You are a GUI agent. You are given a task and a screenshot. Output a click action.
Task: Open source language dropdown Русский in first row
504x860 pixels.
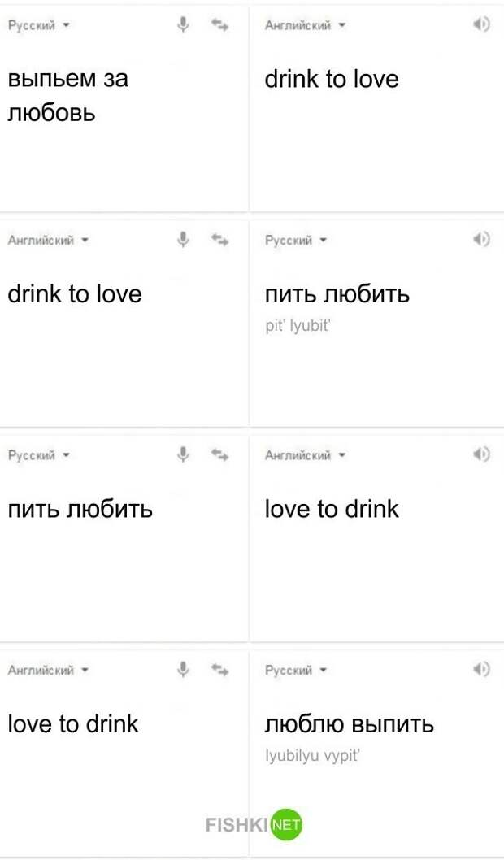click(38, 25)
